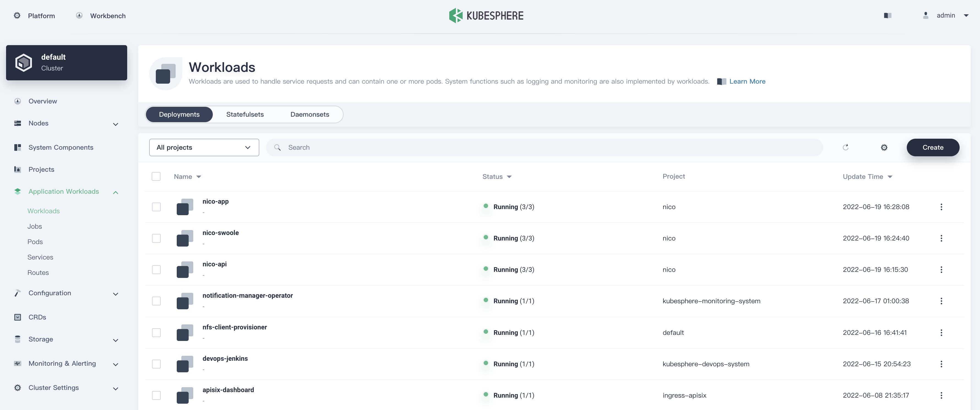Click the Application Workloads layers icon
The width and height of the screenshot is (980, 410).
18,192
